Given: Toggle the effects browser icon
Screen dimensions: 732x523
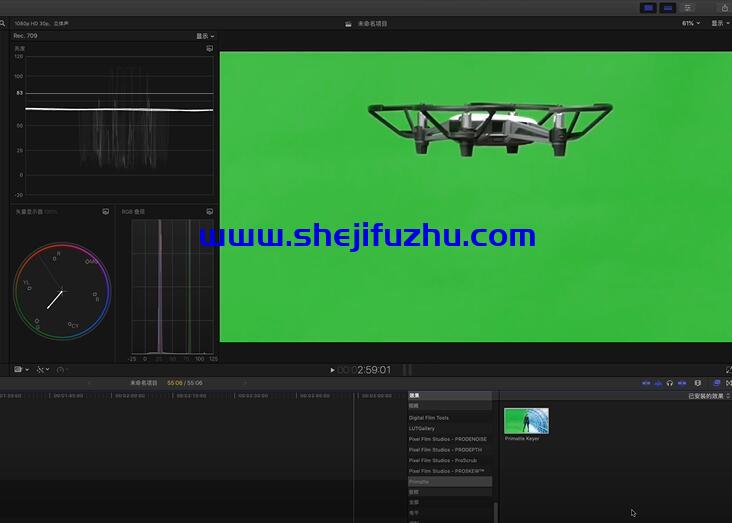Looking at the screenshot, I should click(717, 383).
